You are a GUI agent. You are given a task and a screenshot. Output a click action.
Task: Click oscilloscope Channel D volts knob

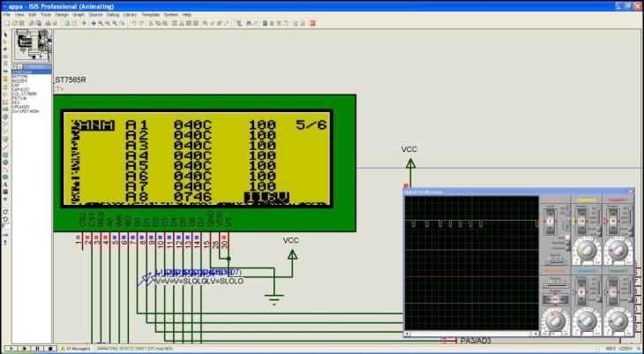point(618,320)
